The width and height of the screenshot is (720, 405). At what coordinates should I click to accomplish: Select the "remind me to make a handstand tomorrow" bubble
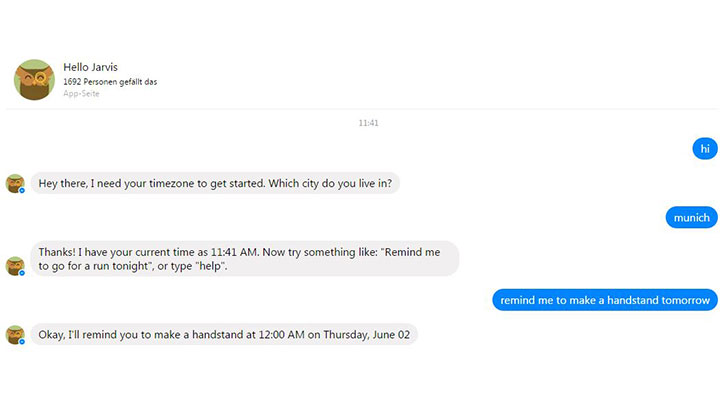pos(605,300)
